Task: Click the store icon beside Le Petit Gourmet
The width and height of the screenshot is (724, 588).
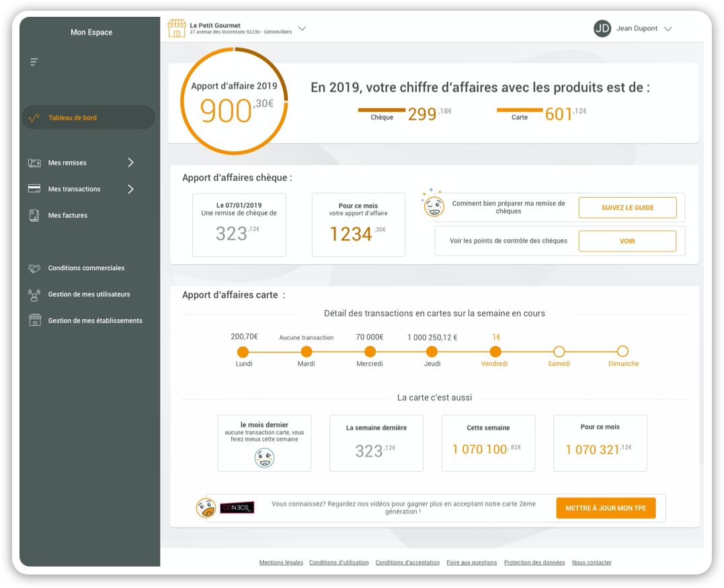Action: (x=177, y=28)
